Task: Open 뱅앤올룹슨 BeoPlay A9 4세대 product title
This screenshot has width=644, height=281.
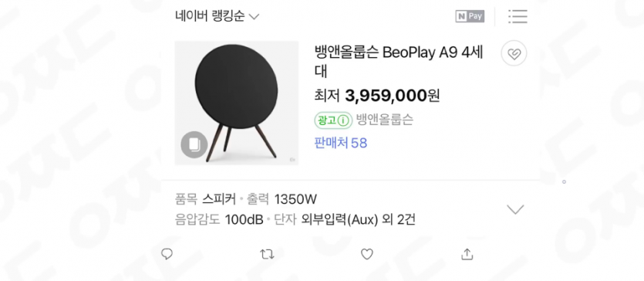Action: (x=399, y=62)
